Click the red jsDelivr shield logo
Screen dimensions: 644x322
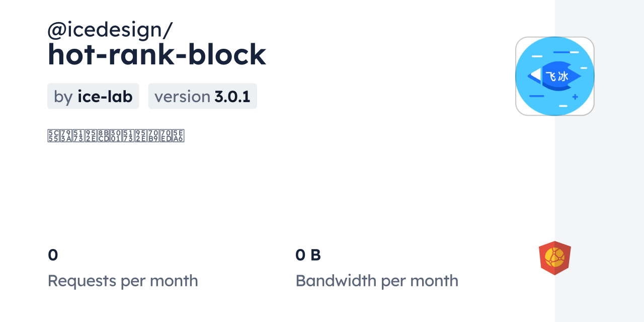[x=554, y=258]
